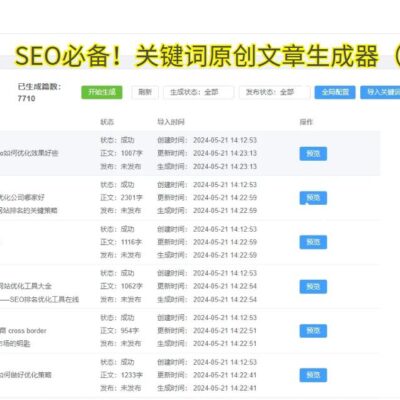Click the title ending 站排名的关键策略
The width and height of the screenshot is (400, 400).
pyautogui.click(x=29, y=211)
